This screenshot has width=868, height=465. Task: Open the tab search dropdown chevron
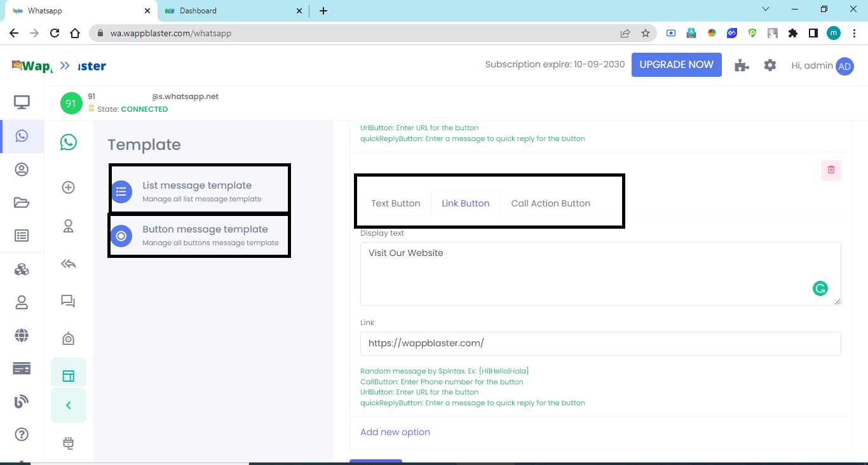point(766,10)
